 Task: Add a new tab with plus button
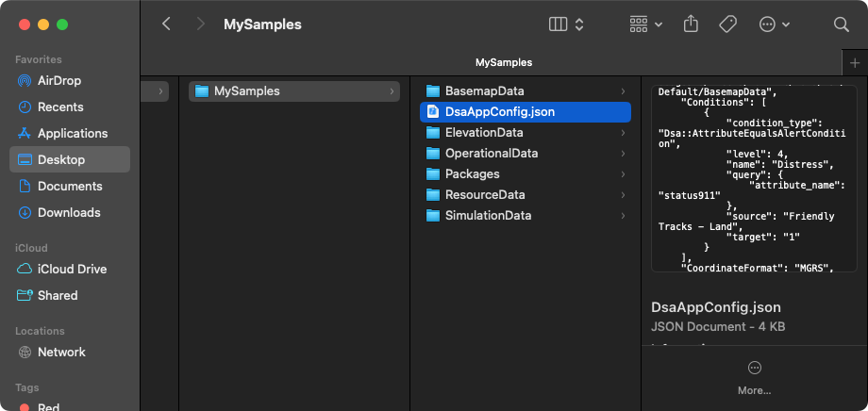click(855, 63)
